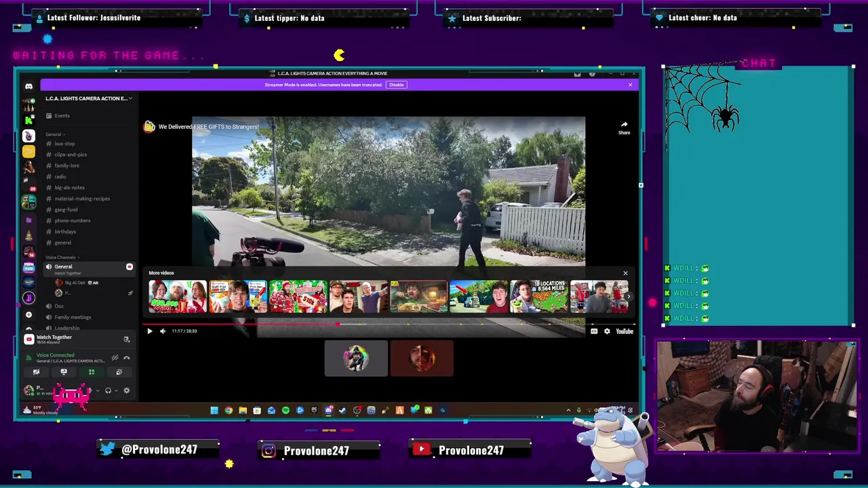Toggle headphones deafen in user panel
Viewport: 868px width, 488px height.
pyautogui.click(x=108, y=390)
